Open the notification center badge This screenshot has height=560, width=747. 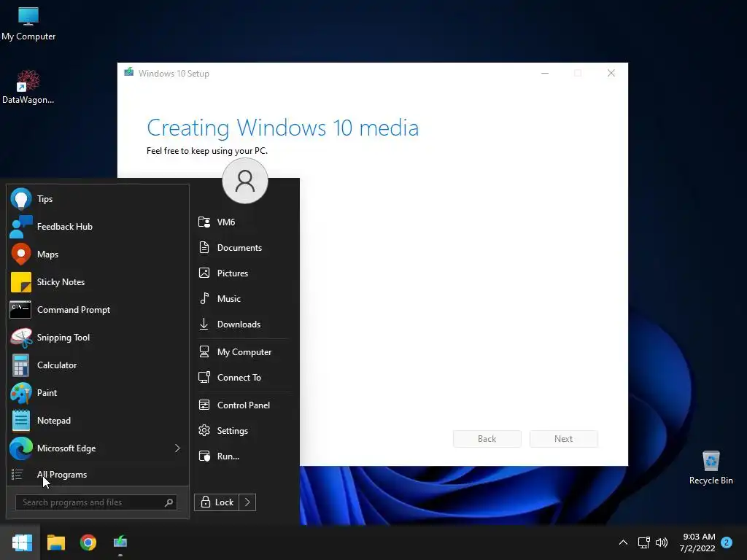point(727,542)
